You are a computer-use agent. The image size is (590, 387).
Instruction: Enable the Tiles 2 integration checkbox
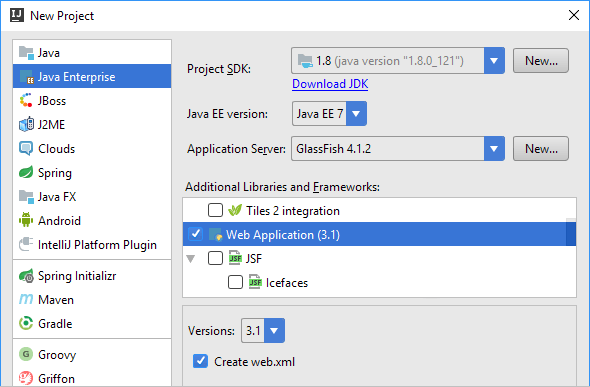(215, 210)
